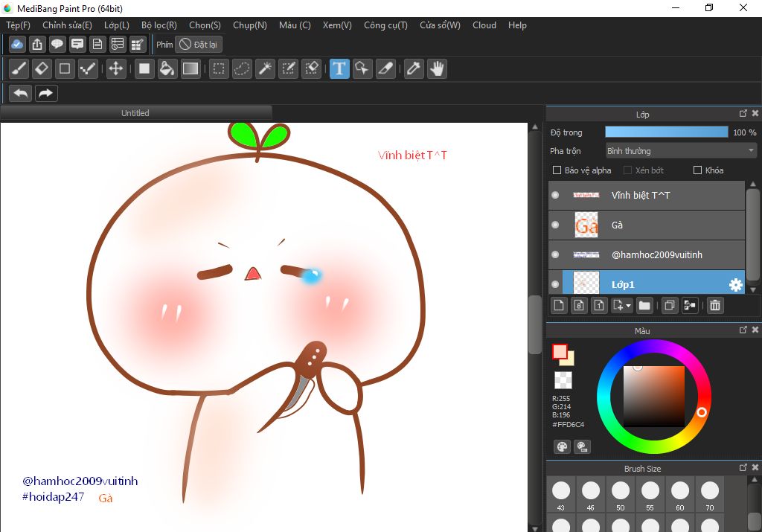The width and height of the screenshot is (762, 532).
Task: Select the Brush tool
Action: (19, 69)
